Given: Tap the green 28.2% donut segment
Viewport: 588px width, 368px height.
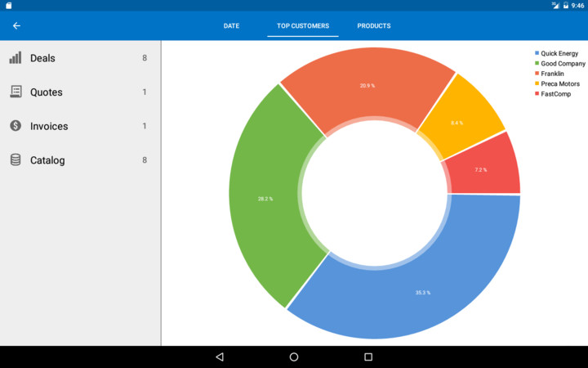Looking at the screenshot, I should pyautogui.click(x=265, y=199).
